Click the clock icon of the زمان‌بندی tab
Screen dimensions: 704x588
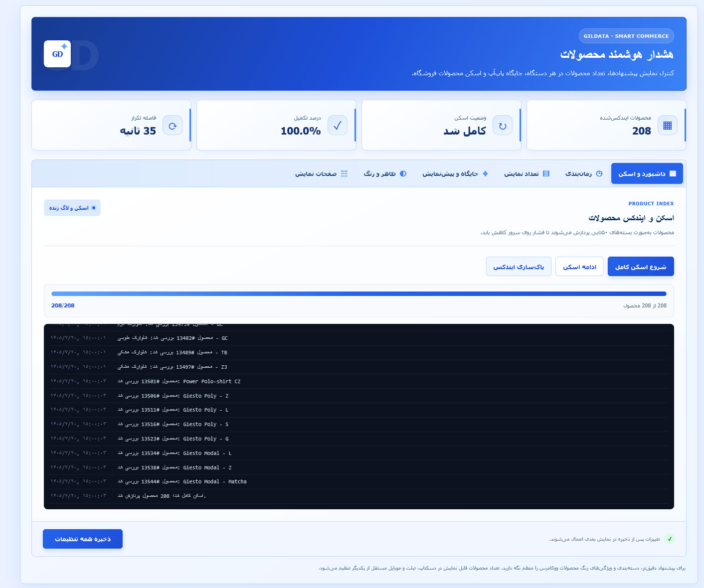point(599,174)
